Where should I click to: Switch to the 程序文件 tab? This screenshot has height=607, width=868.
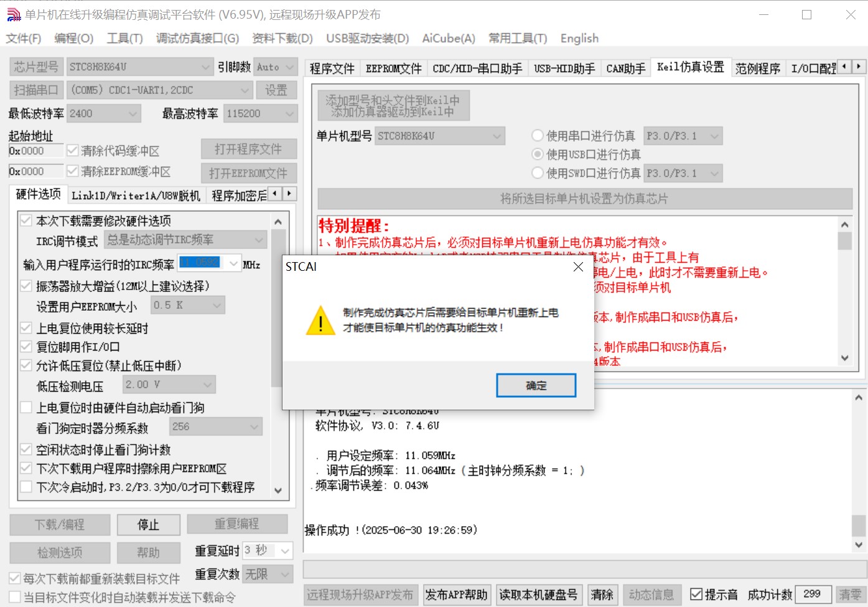332,68
